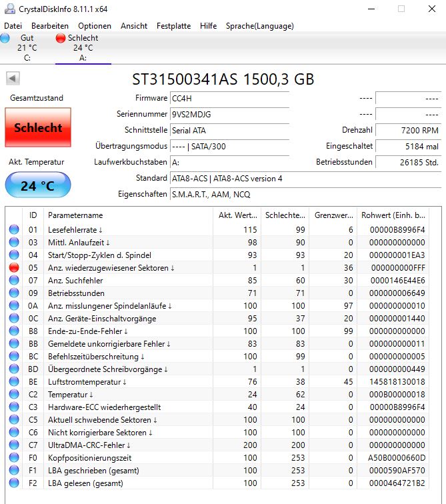446x504 pixels.
Task: Click the status icon for Befehlszeitüberschreitung
Action: 14,356
